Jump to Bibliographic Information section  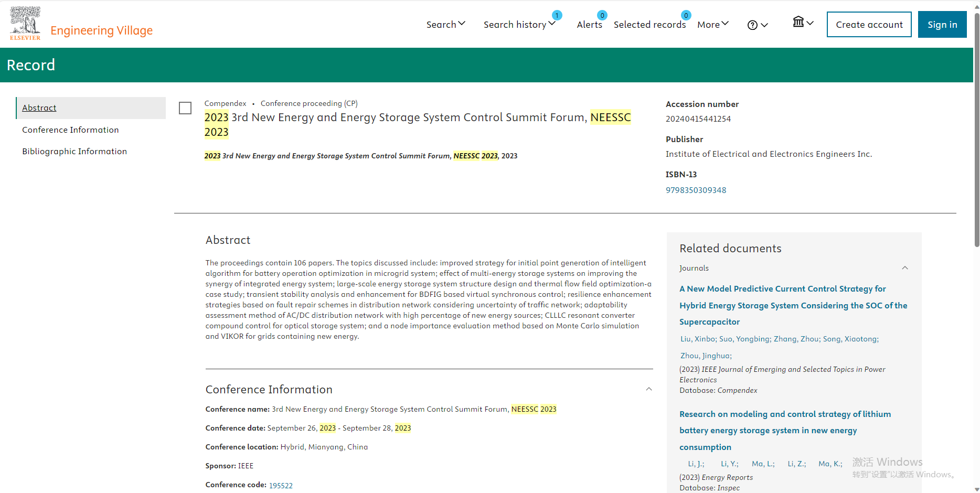(74, 151)
